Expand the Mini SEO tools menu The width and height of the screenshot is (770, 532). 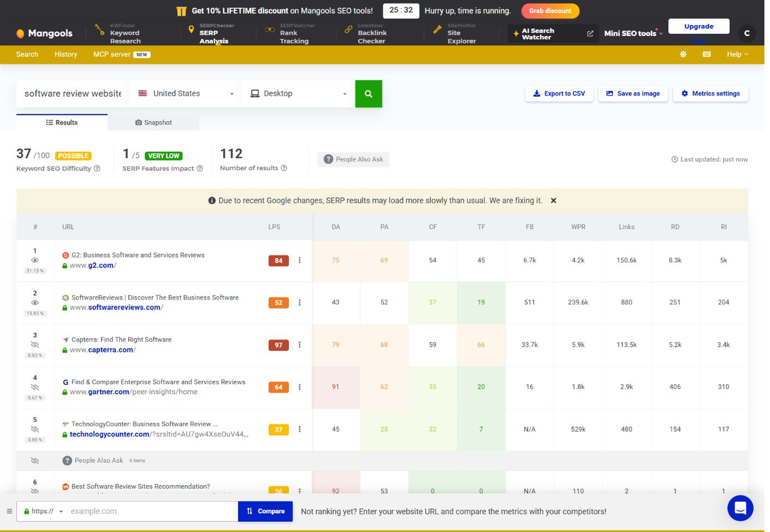click(x=633, y=34)
